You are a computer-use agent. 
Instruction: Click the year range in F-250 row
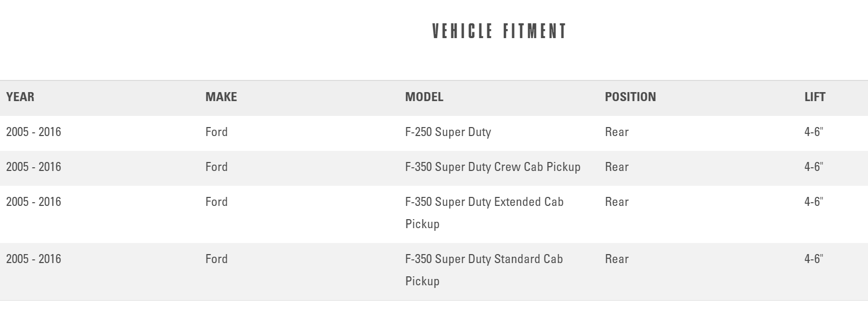click(x=33, y=132)
